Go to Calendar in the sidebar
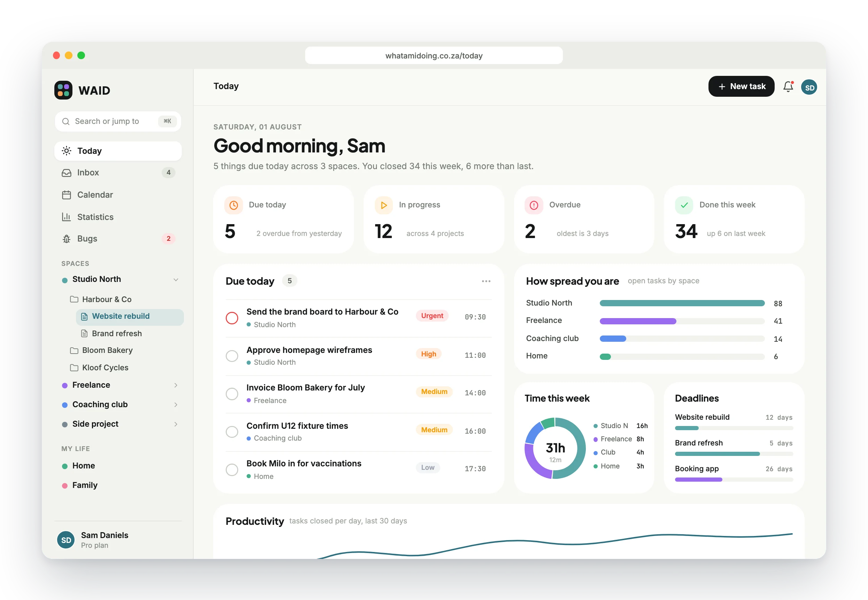Image resolution: width=868 pixels, height=600 pixels. click(118, 195)
